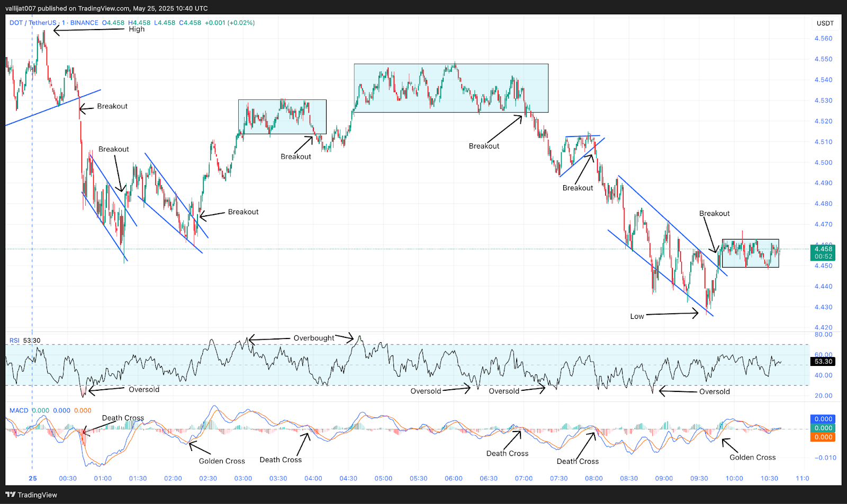Click the 80.00 level on the RSI axis
The width and height of the screenshot is (847, 504).
[x=823, y=334]
